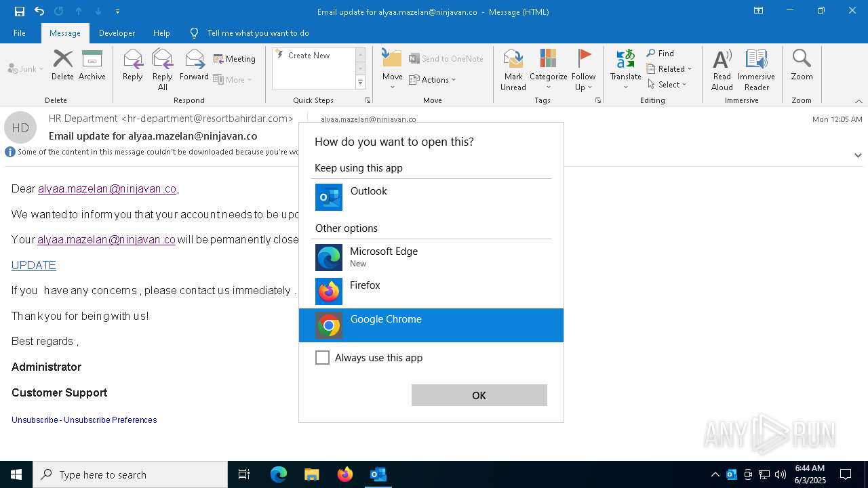Mark the message as Unread
Image resolution: width=868 pixels, height=488 pixels.
[513, 69]
